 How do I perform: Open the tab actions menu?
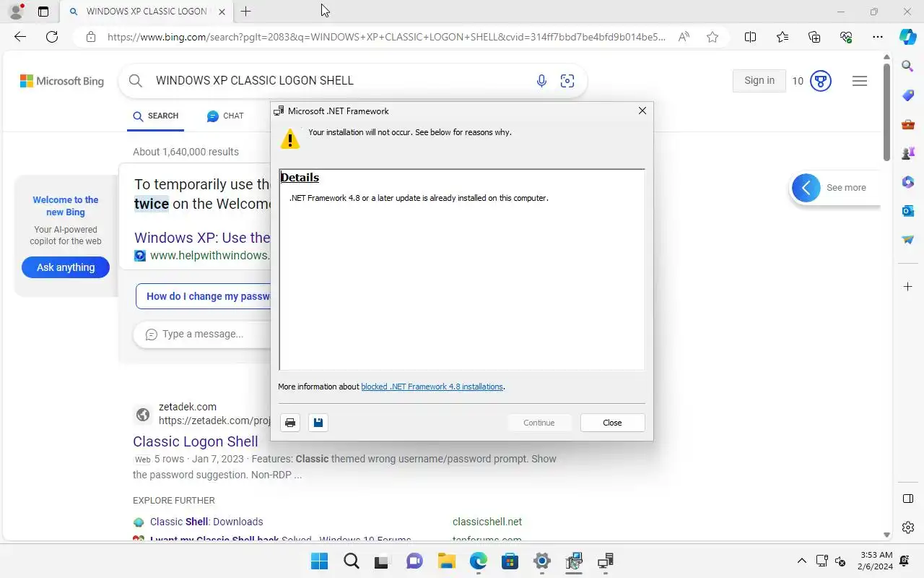pyautogui.click(x=43, y=12)
